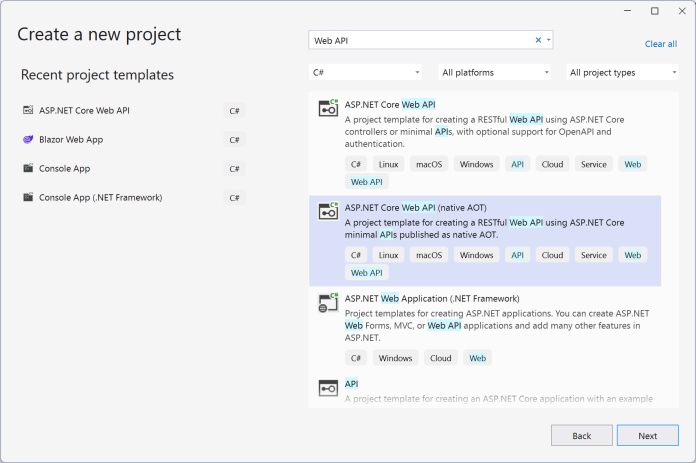The width and height of the screenshot is (696, 463).
Task: Select ASP.NET Core Web API (native AOT) title
Action: (x=415, y=208)
